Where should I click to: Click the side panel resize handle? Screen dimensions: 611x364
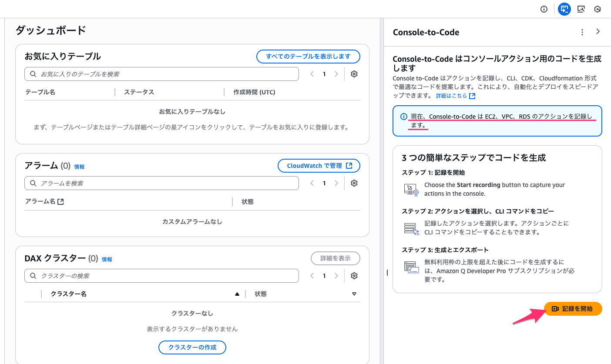(x=387, y=273)
